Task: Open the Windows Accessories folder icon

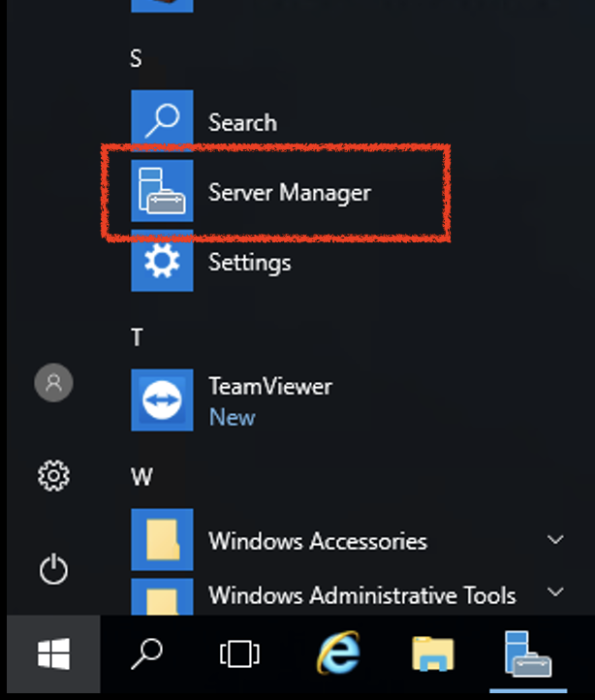Action: click(x=162, y=539)
